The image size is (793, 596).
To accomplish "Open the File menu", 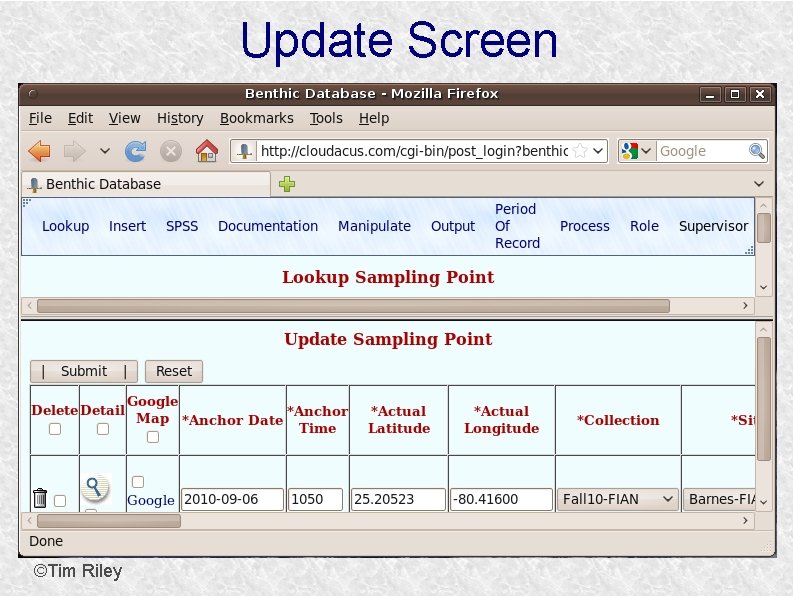I will click(40, 118).
